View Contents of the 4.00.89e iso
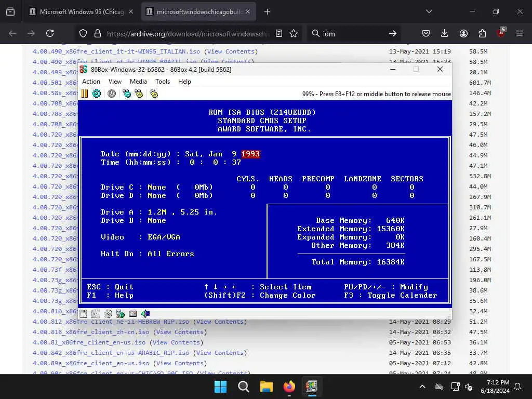Image resolution: width=532 pixels, height=399 pixels. (180, 363)
